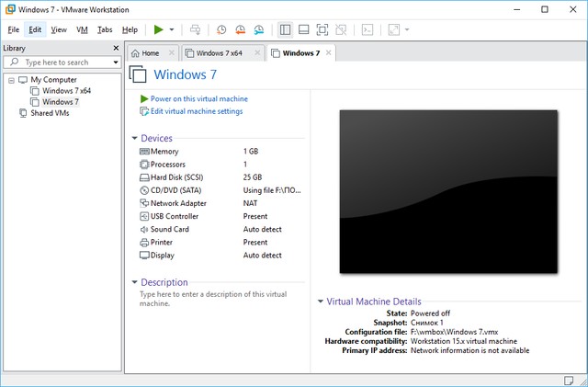Open the power options dropdown arrow
The height and width of the screenshot is (387, 588).
pos(172,29)
